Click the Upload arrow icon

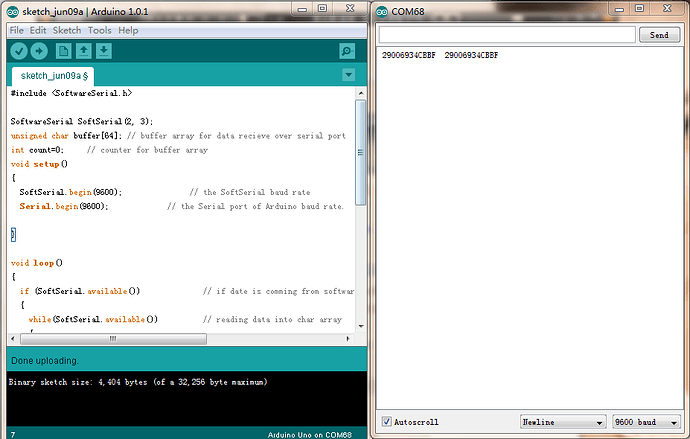(39, 51)
